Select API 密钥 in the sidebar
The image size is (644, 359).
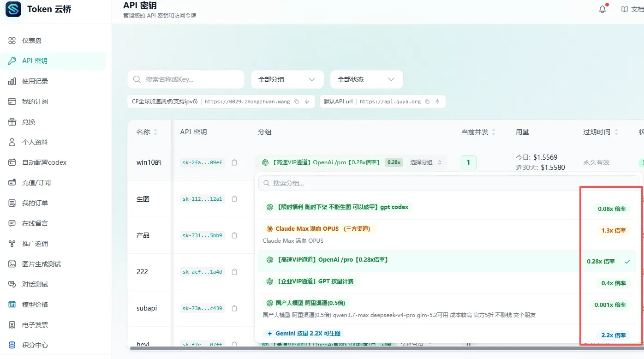(x=53, y=61)
